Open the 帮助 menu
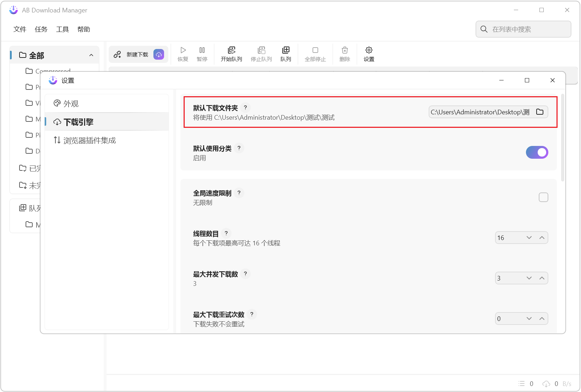 click(x=84, y=29)
